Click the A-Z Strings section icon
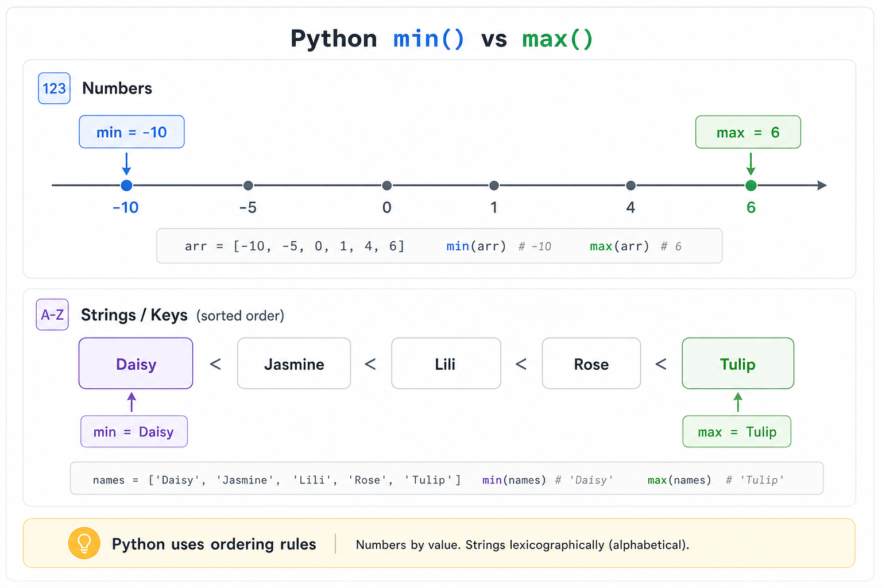This screenshot has width=882, height=588. [x=52, y=315]
